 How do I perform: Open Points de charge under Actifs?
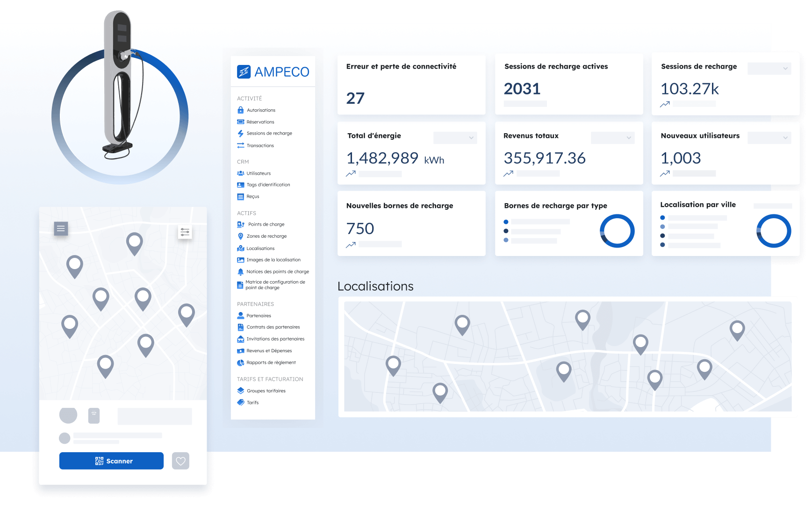pyautogui.click(x=266, y=224)
